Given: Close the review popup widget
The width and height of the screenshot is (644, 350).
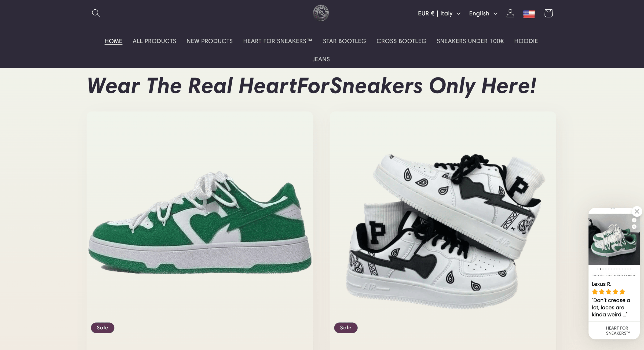Looking at the screenshot, I should click(637, 211).
